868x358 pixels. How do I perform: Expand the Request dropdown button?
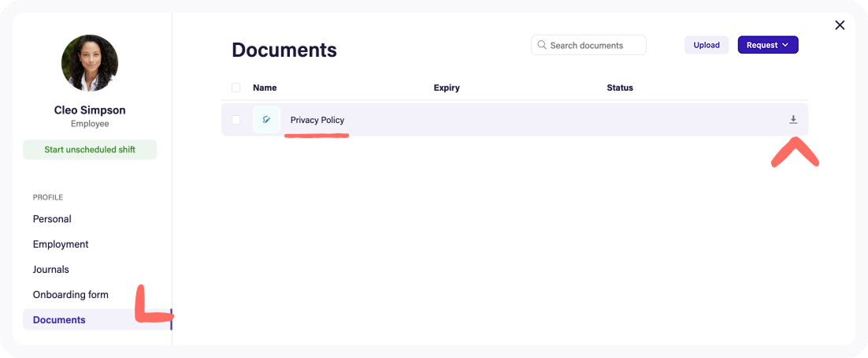tap(767, 45)
